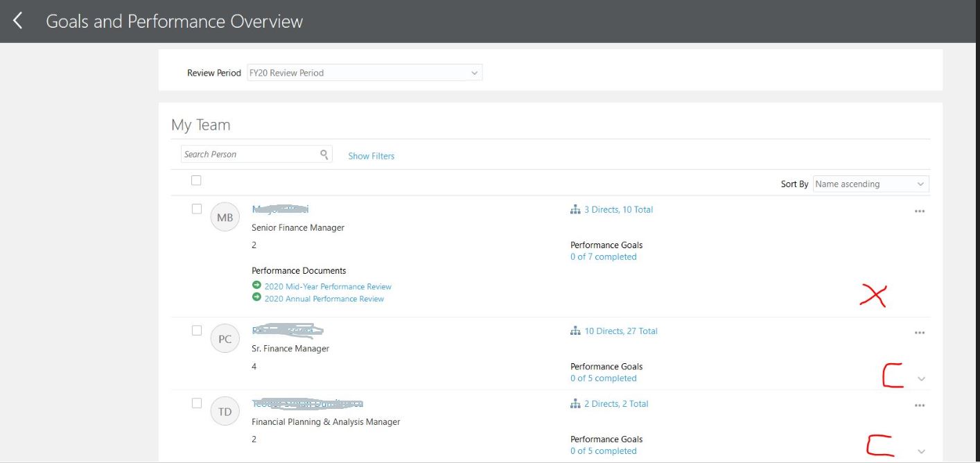Open the ellipsis actions menu for the Senior Finance Manager
Viewport: 980px width, 463px height.
pos(920,211)
